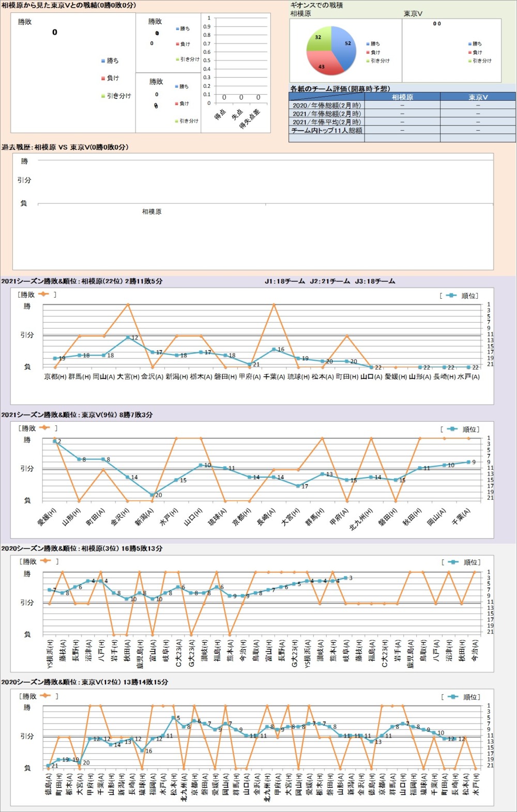The width and height of the screenshot is (517, 812).
Task: Click the rank 12 data point at 大宮(H) in 2021 相模原 chart
Action: pyautogui.click(x=128, y=338)
